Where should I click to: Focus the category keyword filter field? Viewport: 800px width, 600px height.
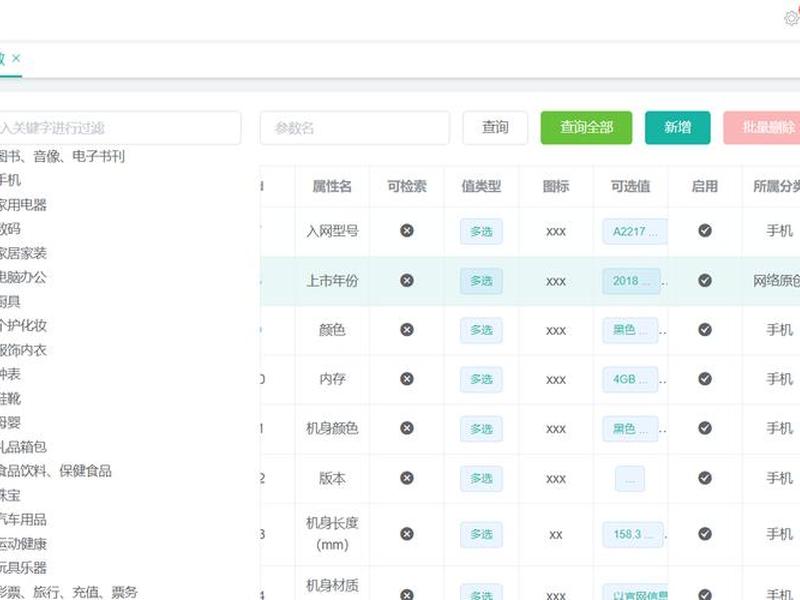120,128
